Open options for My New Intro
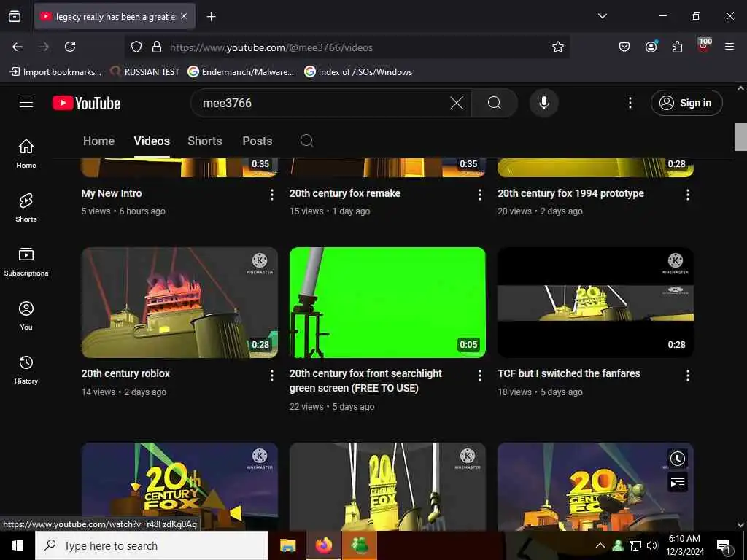The height and width of the screenshot is (560, 747). 271,194
